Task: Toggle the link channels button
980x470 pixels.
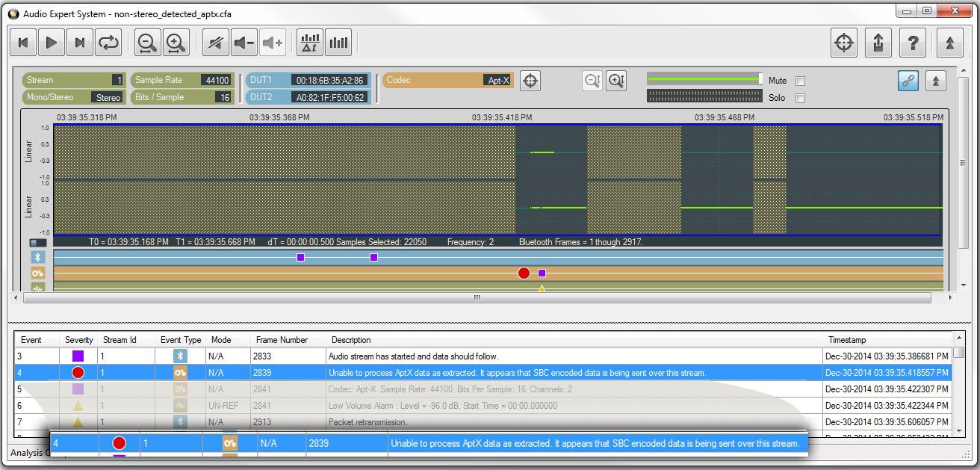Action: pos(908,81)
